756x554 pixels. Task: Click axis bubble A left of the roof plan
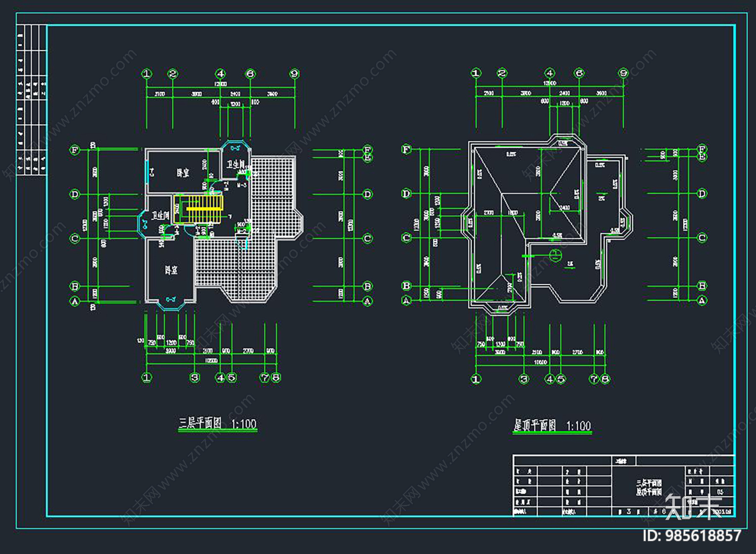click(406, 300)
